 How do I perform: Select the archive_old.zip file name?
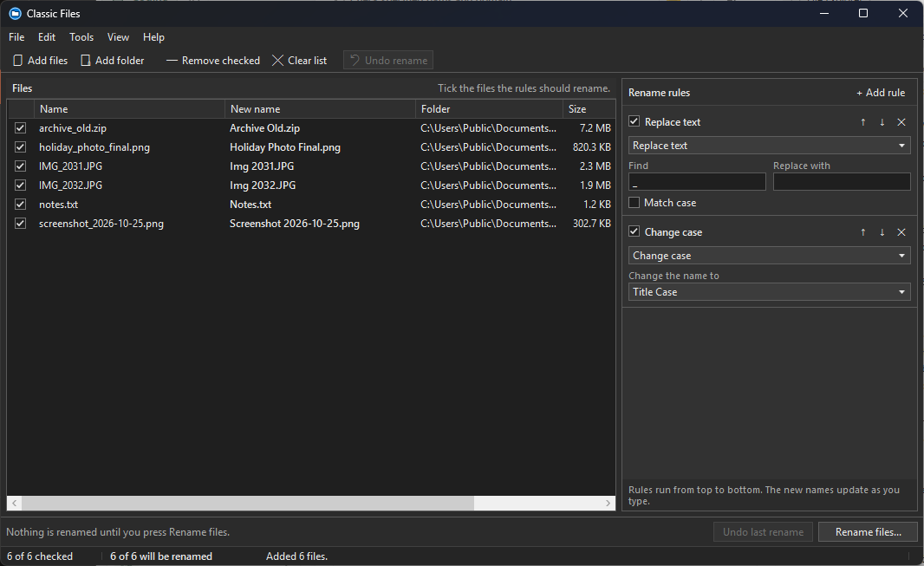pyautogui.click(x=73, y=127)
